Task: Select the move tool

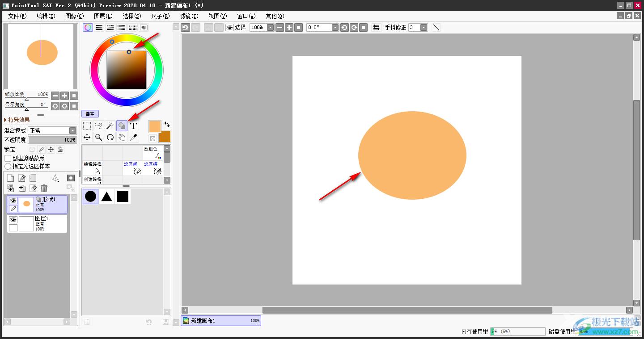Action: pos(87,138)
